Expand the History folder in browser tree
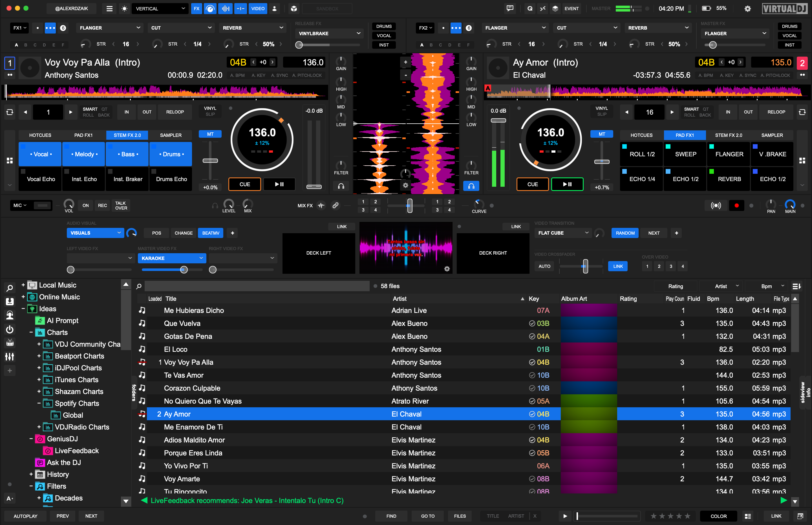 31,474
